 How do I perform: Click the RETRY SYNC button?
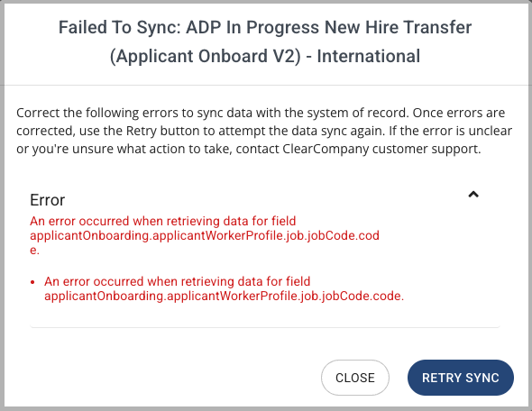click(x=461, y=378)
